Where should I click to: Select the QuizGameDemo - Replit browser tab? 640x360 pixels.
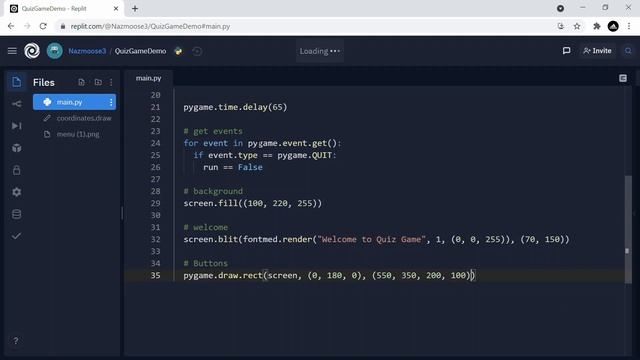63,9
